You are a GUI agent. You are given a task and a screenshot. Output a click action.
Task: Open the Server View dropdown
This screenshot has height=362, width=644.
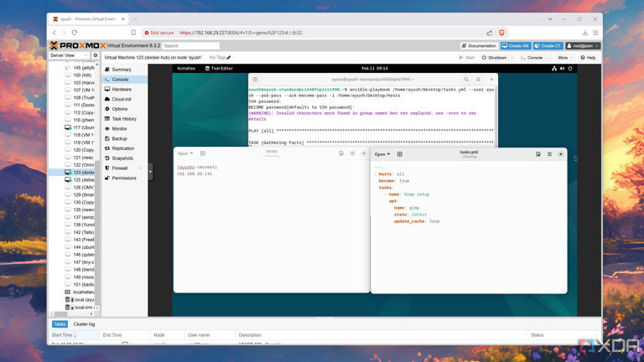click(x=69, y=55)
